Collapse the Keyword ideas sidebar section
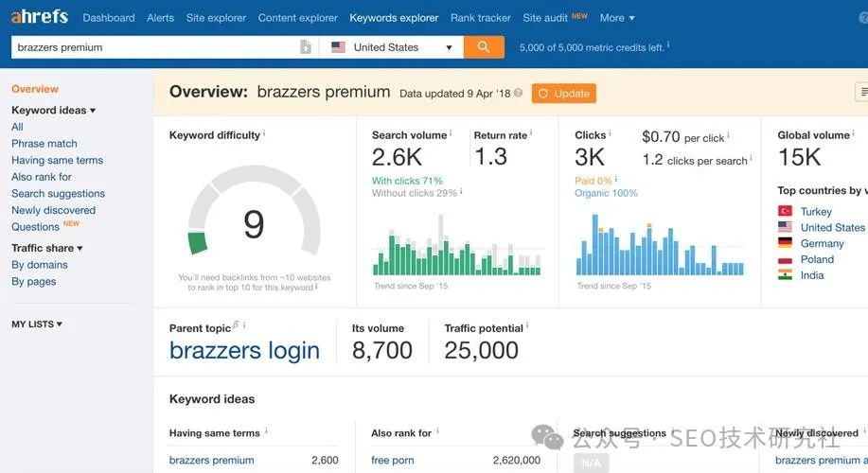 pyautogui.click(x=53, y=110)
